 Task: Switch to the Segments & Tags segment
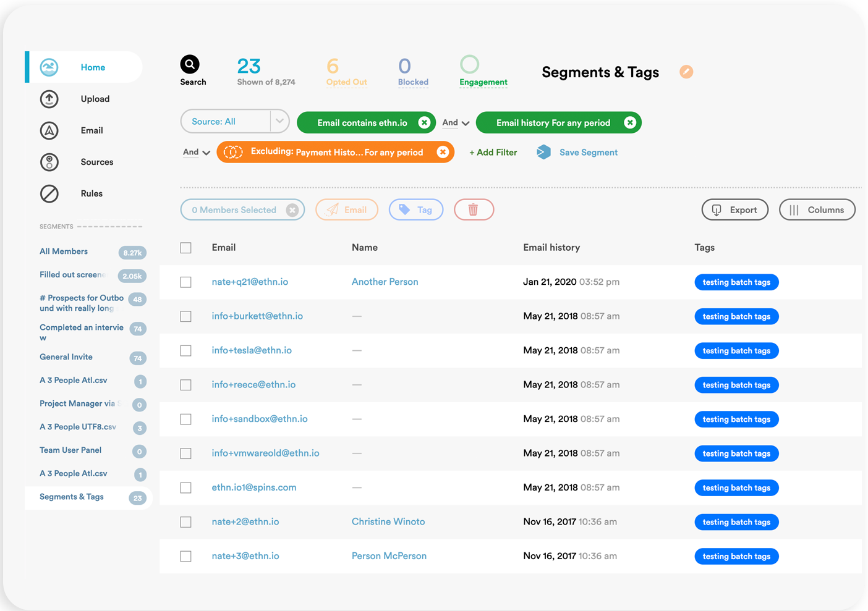(x=71, y=496)
